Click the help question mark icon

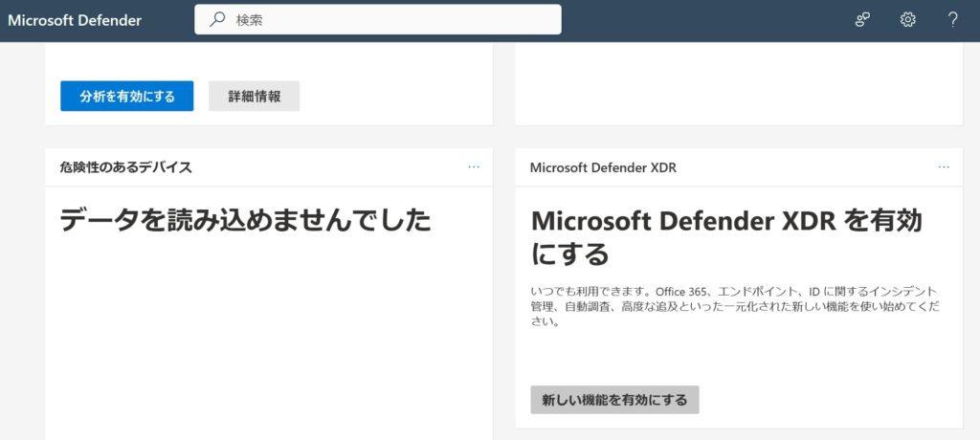[952, 20]
